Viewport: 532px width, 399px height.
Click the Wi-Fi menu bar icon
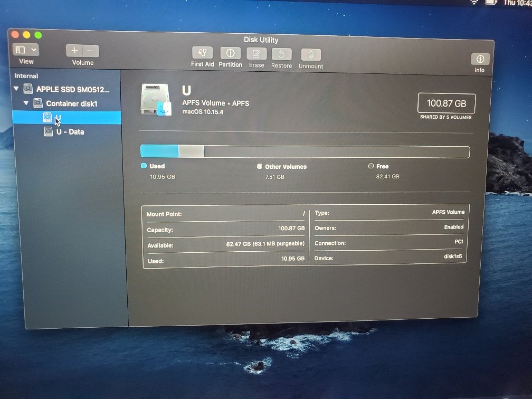click(x=474, y=2)
